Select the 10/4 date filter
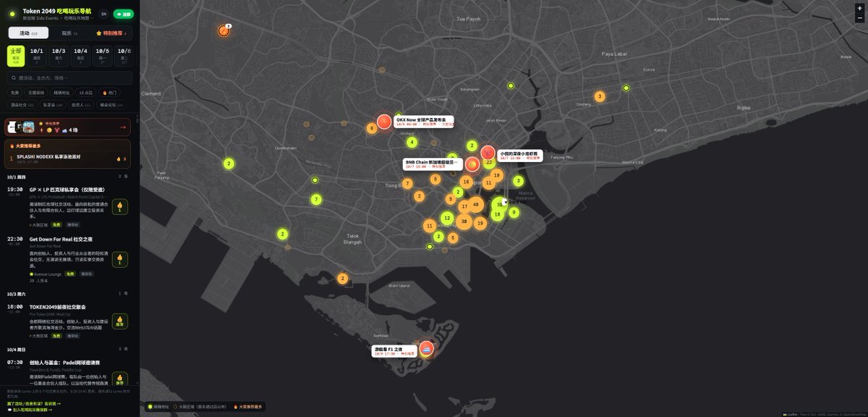868x417 pixels. click(80, 56)
